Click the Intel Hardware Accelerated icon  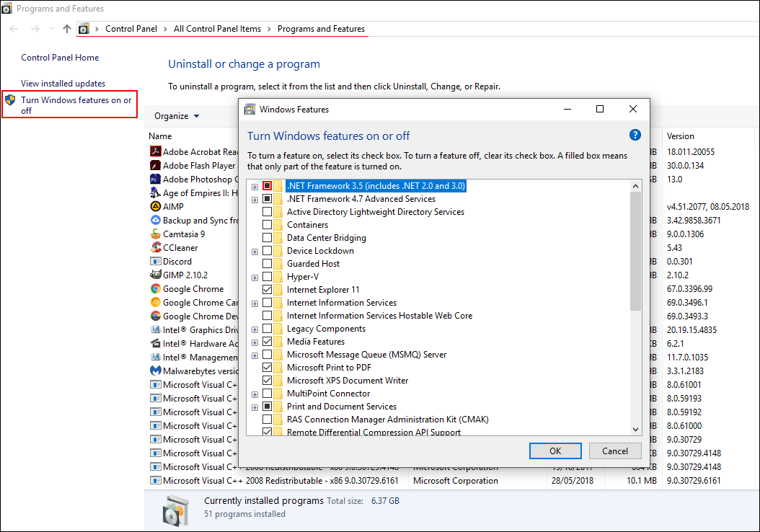155,344
